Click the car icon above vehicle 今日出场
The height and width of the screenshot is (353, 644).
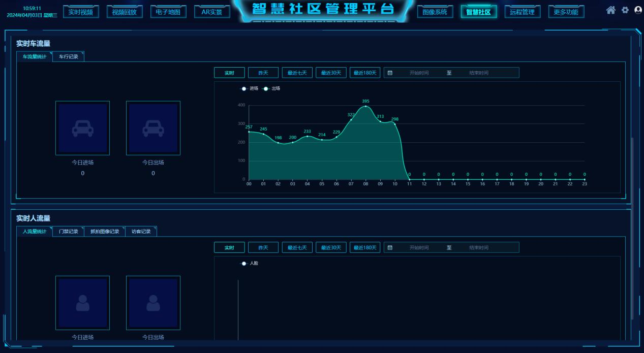click(x=153, y=129)
